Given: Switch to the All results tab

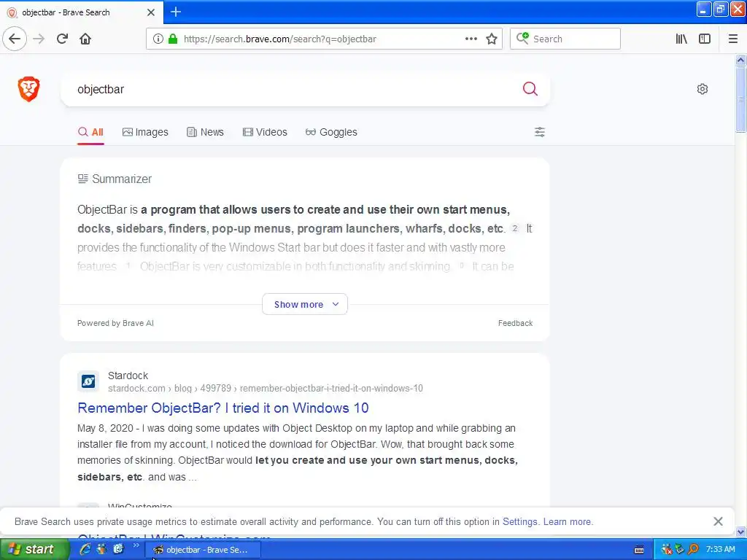Looking at the screenshot, I should pos(90,133).
